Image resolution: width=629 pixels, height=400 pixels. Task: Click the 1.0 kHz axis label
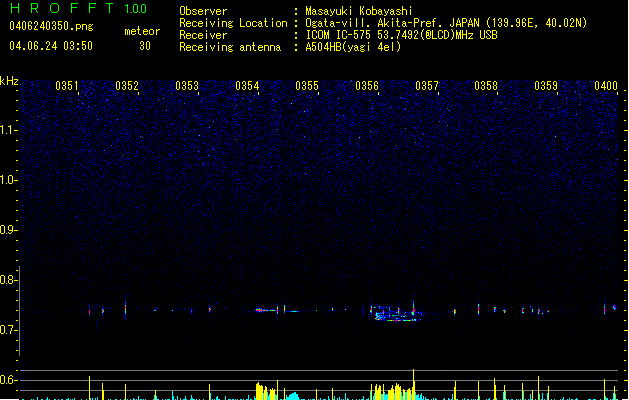pyautogui.click(x=8, y=180)
